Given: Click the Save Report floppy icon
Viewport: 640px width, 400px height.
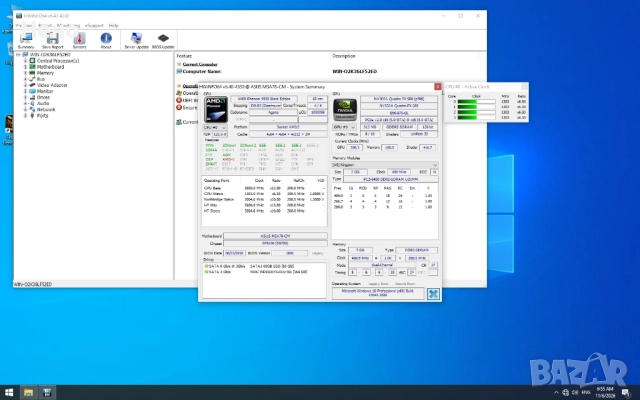Looking at the screenshot, I should [x=52, y=41].
